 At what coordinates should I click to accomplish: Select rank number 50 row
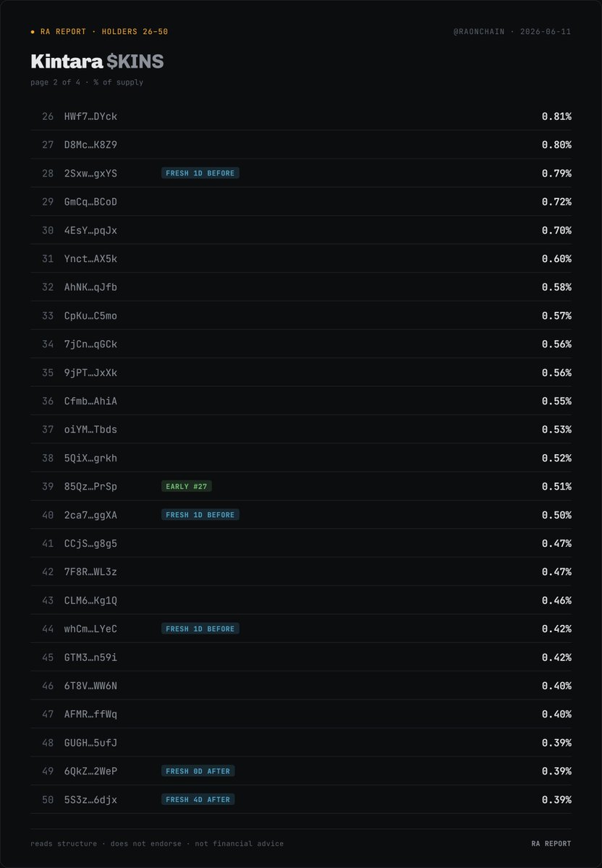[x=301, y=800]
